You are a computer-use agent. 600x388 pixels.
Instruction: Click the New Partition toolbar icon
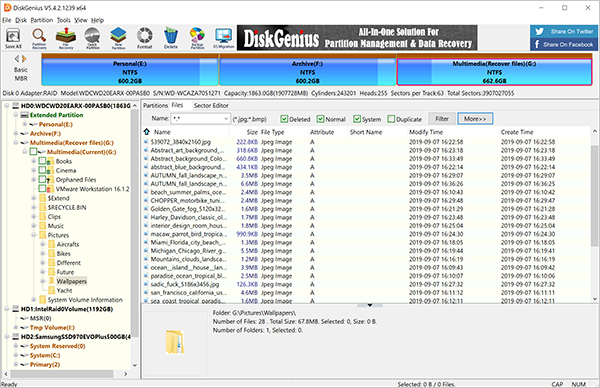[x=118, y=38]
